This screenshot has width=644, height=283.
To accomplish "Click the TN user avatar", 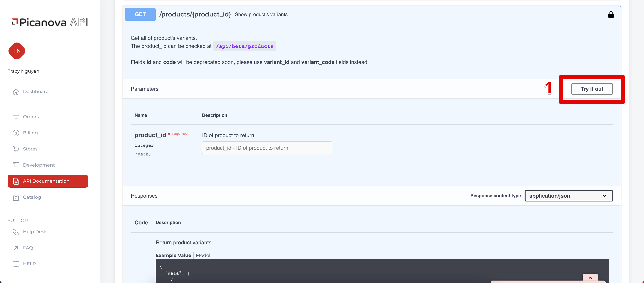I will (17, 51).
